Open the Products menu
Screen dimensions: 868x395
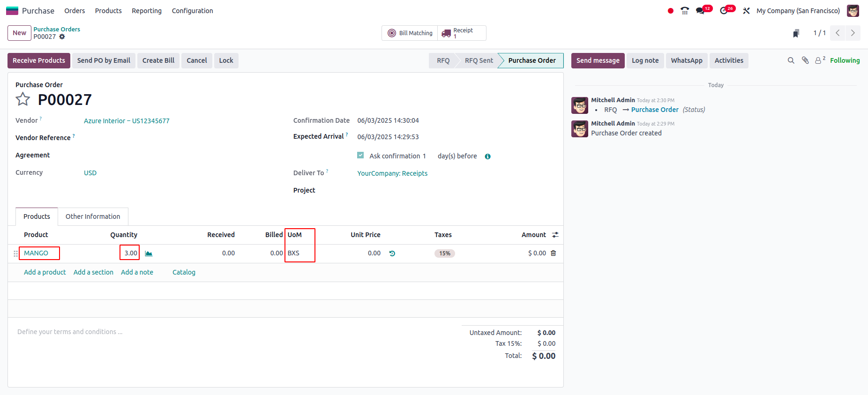(x=108, y=11)
